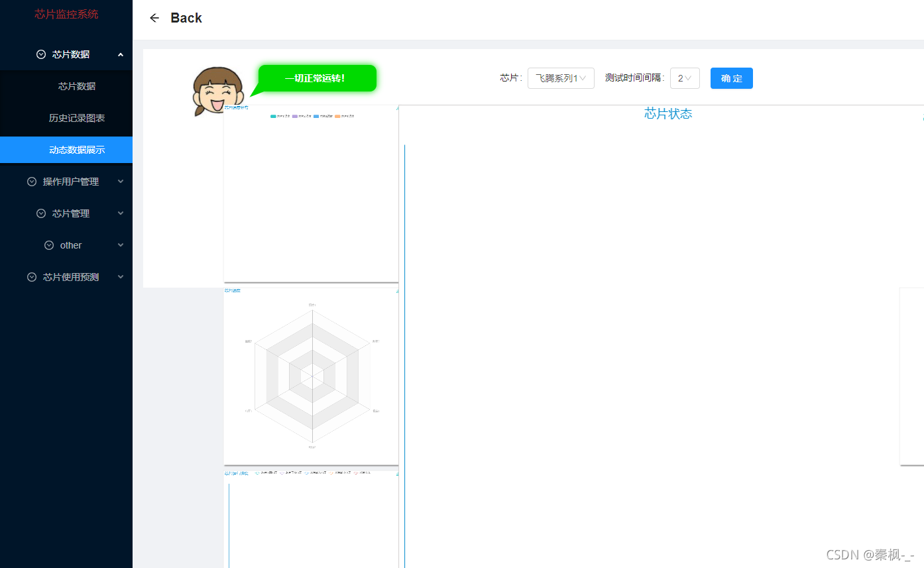Viewport: 924px width, 568px height.
Task: Toggle the purple legend series in top chart
Action: [295, 116]
